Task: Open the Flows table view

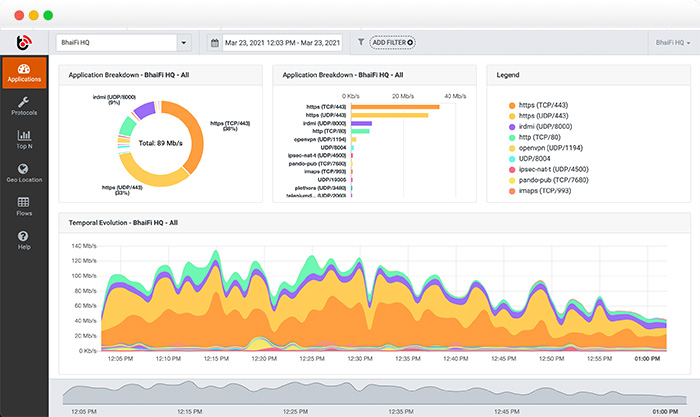Action: 22,207
